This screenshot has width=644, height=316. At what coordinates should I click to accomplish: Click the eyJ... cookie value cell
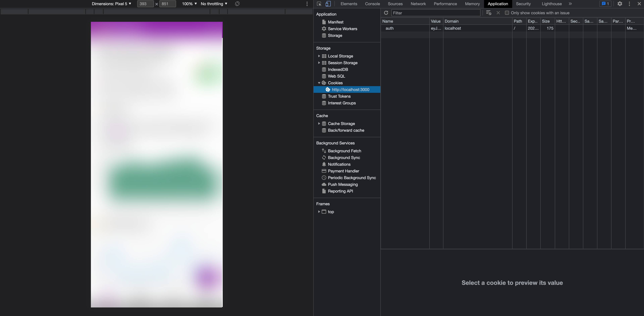click(436, 28)
